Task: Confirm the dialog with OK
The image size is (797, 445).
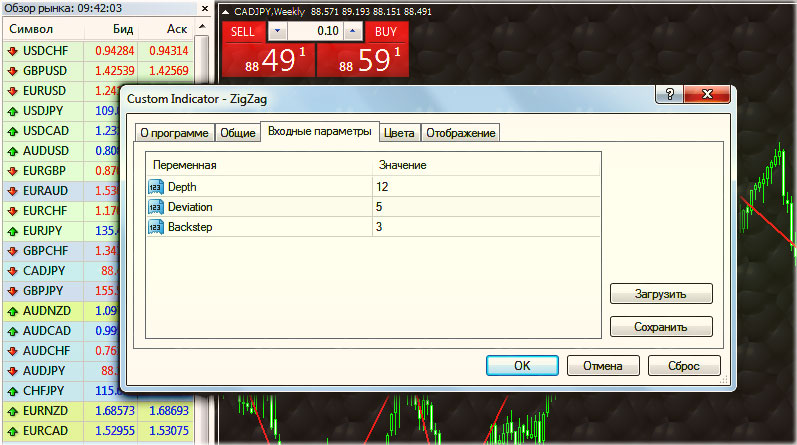Action: 521,366
